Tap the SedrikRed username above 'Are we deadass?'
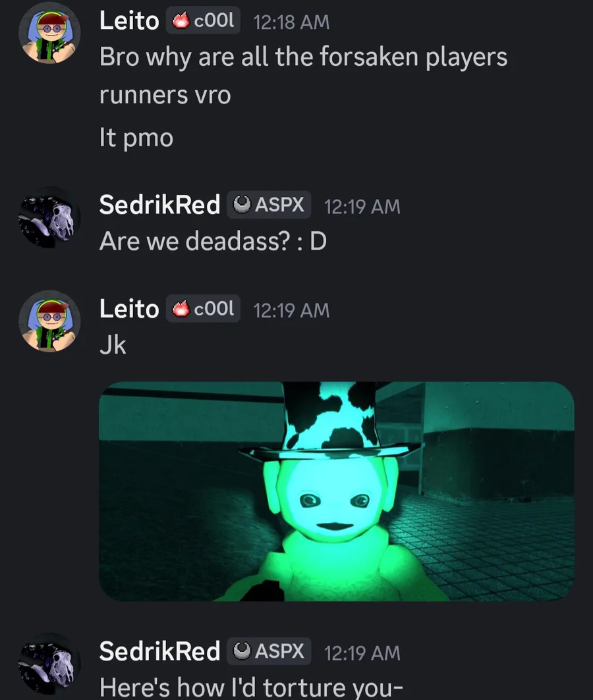The image size is (593, 700). click(x=159, y=205)
